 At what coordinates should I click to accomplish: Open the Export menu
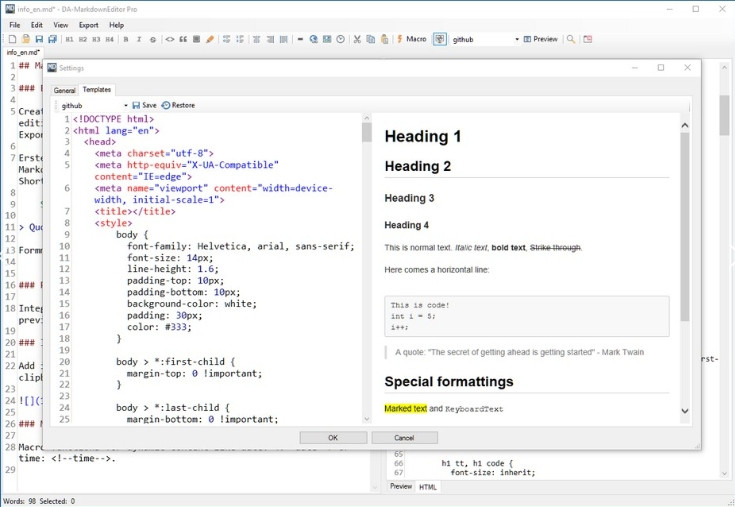(x=88, y=25)
